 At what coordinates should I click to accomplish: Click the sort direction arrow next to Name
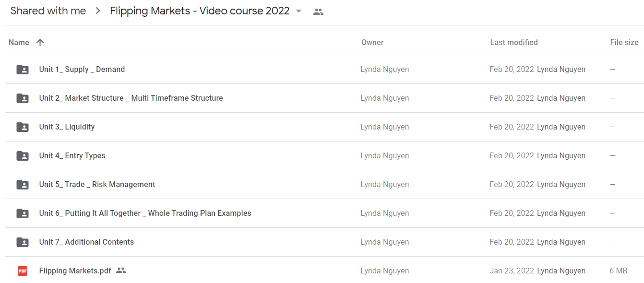coord(40,42)
